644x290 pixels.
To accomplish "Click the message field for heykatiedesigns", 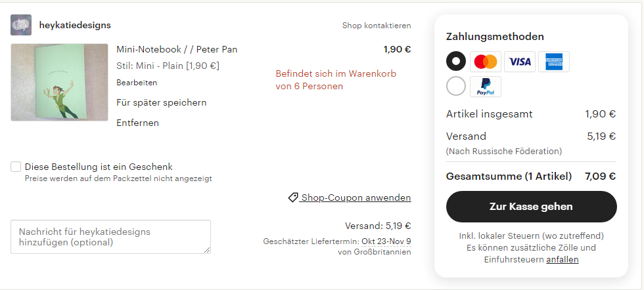I will point(110,237).
